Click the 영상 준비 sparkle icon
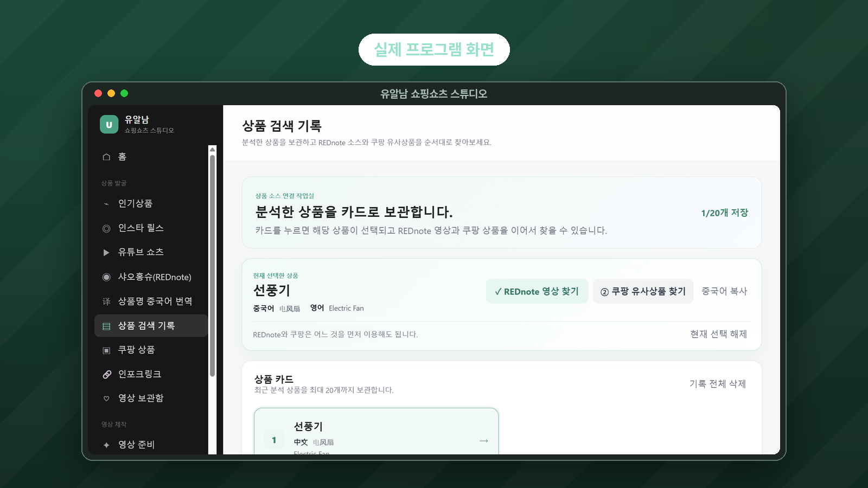This screenshot has width=868, height=488. [106, 445]
